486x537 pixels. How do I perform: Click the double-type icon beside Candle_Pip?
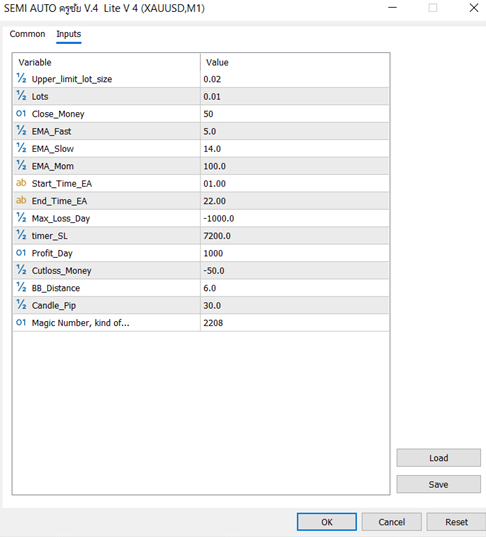[x=21, y=305]
